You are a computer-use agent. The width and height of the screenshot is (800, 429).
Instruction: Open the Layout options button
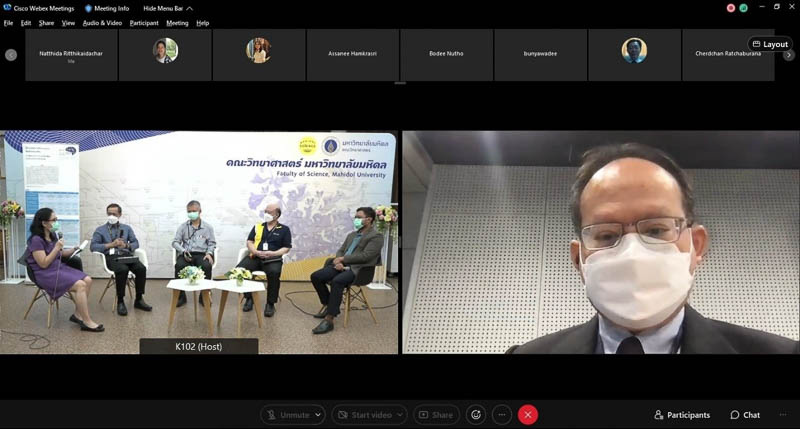click(x=769, y=44)
